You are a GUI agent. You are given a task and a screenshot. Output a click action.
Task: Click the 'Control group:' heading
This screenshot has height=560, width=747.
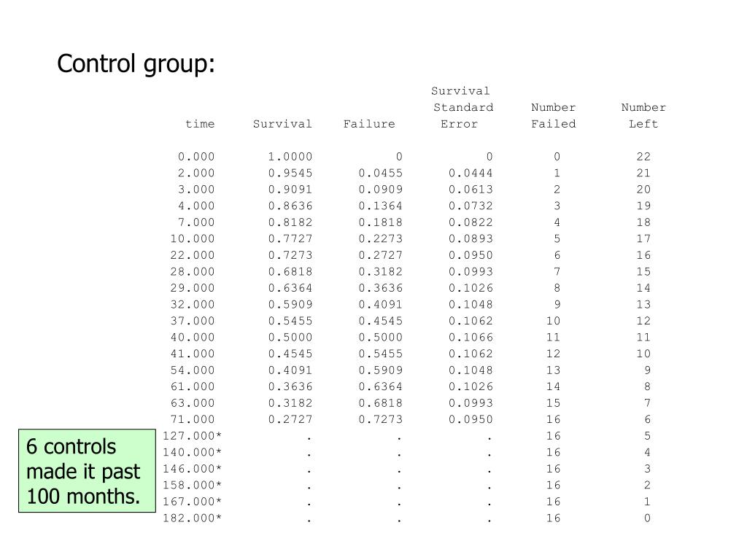(x=136, y=64)
